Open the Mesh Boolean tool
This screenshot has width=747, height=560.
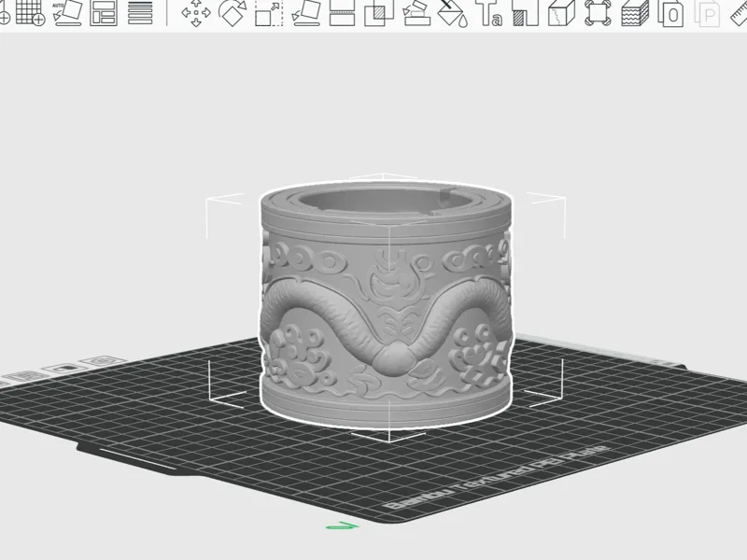point(379,12)
